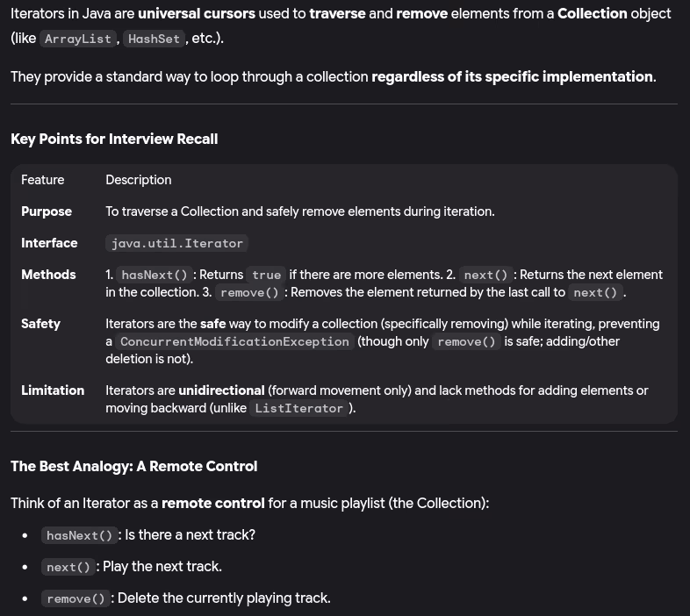Screen dimensions: 690x616
Task: Click the Safety row label
Action: 40,324
